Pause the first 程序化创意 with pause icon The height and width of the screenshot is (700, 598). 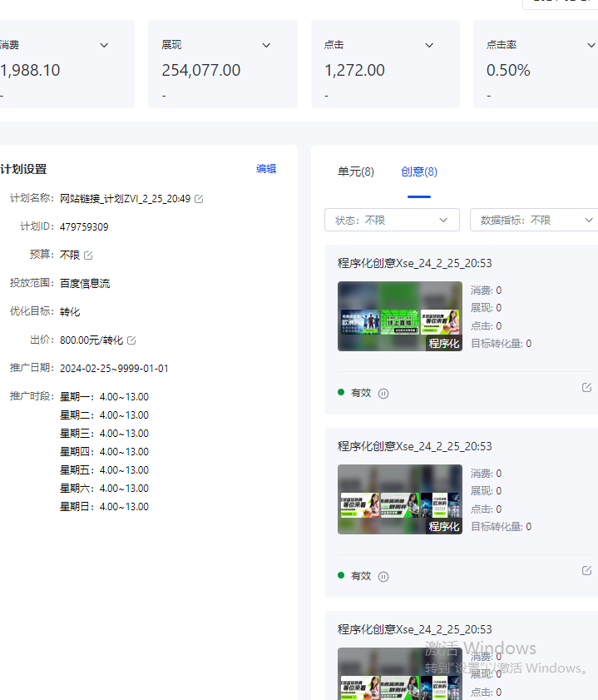pos(383,394)
